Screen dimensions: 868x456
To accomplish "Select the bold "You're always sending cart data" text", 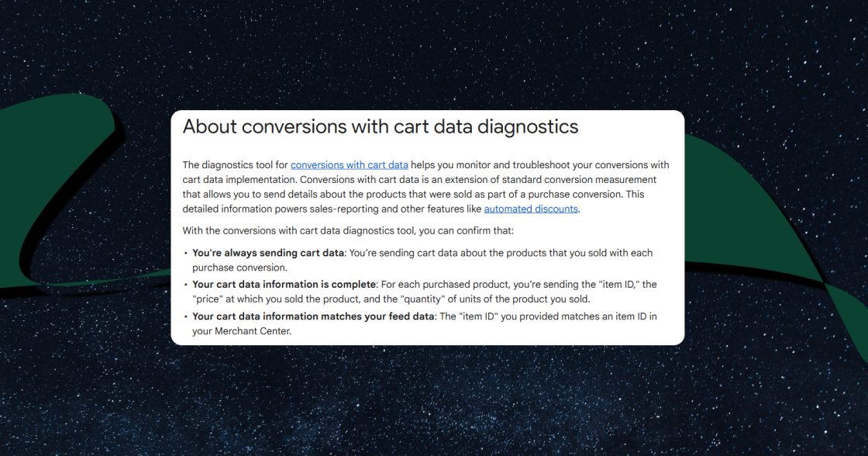I will point(268,253).
